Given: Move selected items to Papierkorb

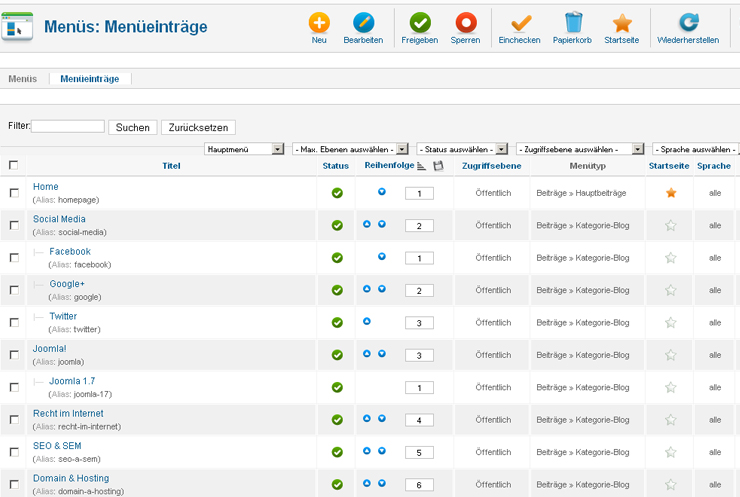Looking at the screenshot, I should 573,24.
